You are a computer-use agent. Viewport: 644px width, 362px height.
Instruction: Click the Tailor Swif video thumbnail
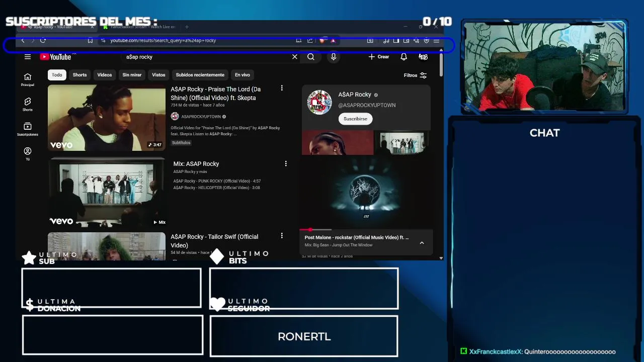tap(107, 246)
